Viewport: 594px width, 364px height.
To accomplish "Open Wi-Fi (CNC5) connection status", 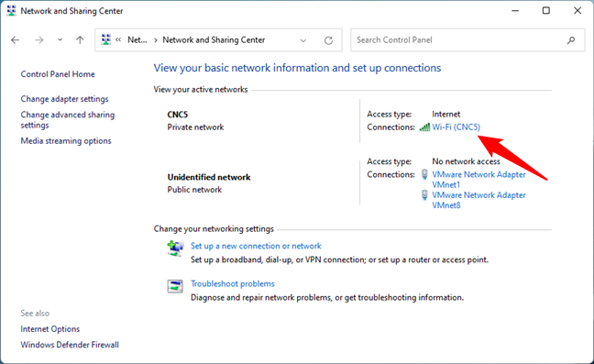I will 456,127.
